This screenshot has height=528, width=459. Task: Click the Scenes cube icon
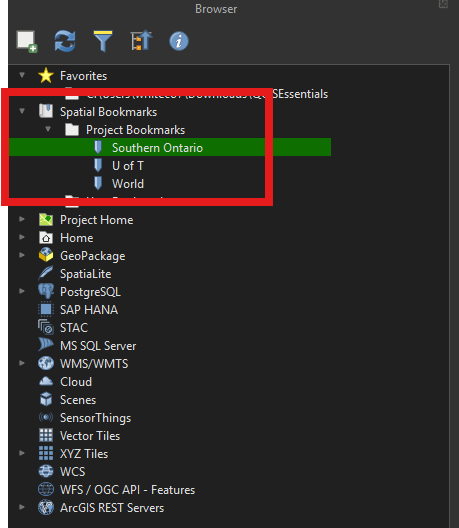46,399
